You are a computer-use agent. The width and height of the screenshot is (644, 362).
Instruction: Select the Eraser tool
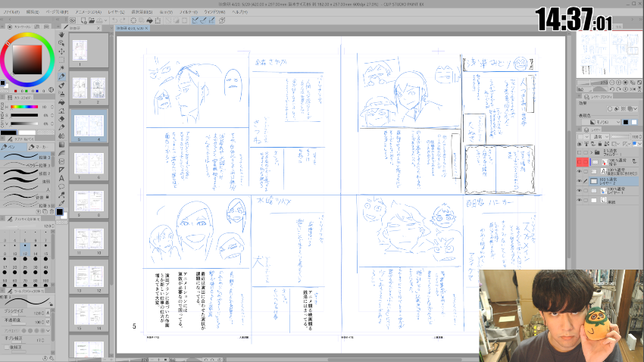(x=61, y=119)
